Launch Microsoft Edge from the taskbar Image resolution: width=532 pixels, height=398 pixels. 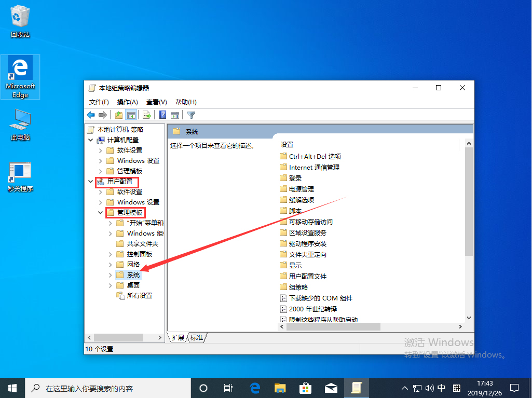pos(254,388)
